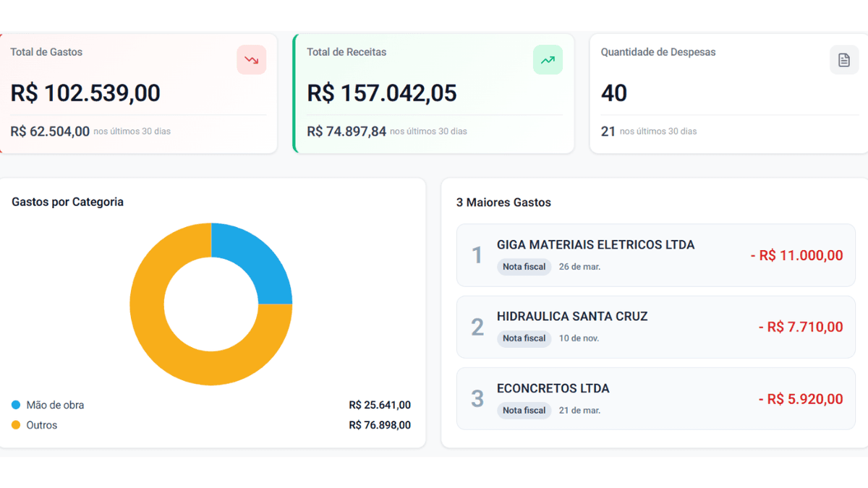Open the ECONCRETOS LTDA expense entry

click(x=655, y=398)
